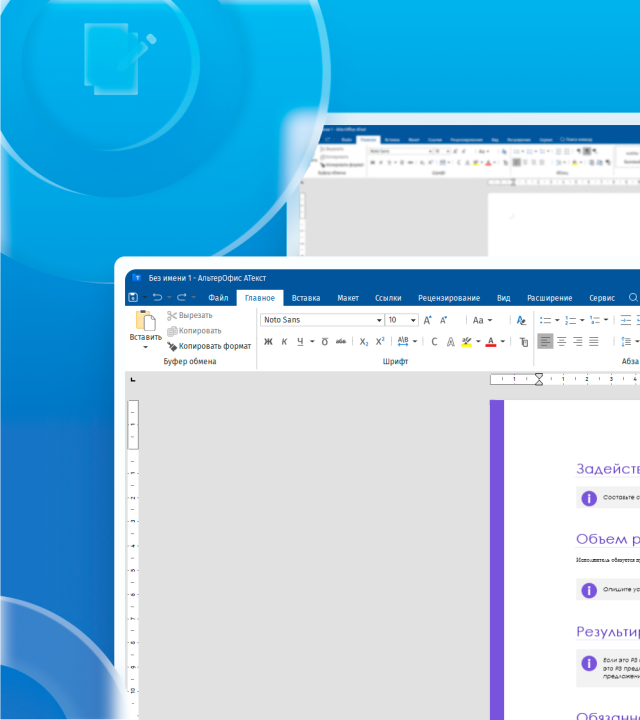
Task: Toggle italic К formatting
Action: coord(284,342)
